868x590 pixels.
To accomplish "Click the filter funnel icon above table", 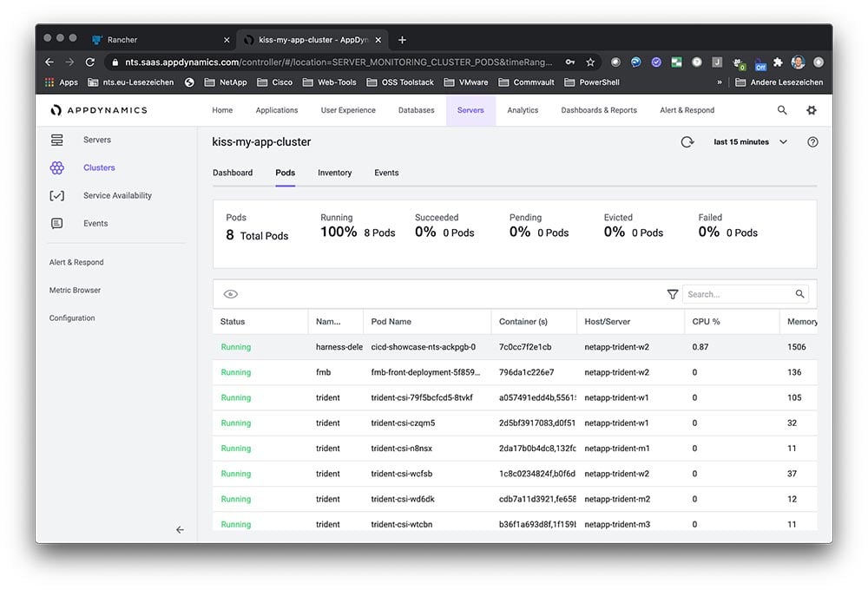I will click(673, 295).
